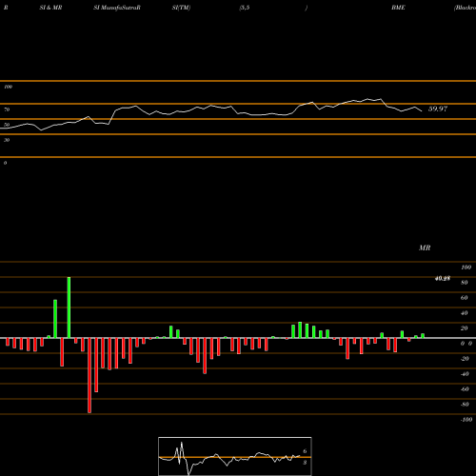476x476 pixels.
Task: Click the 'SI(TM)' header text
Action: 181,8
